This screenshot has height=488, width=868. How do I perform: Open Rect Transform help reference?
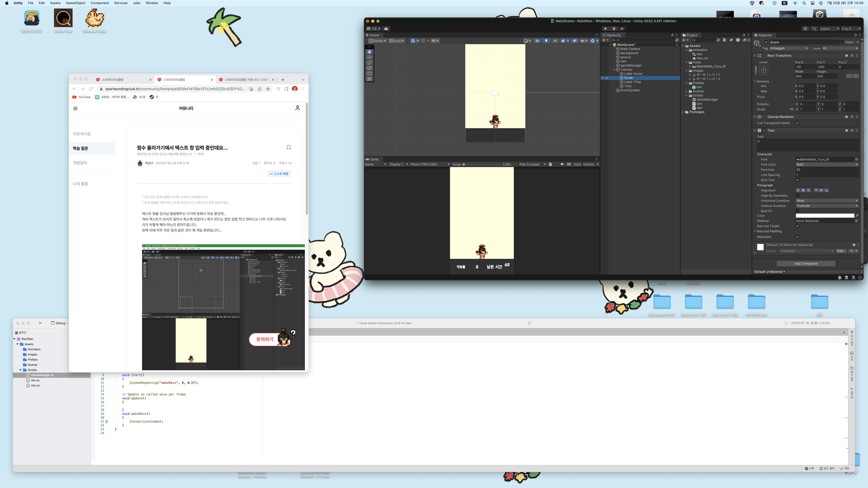click(846, 56)
